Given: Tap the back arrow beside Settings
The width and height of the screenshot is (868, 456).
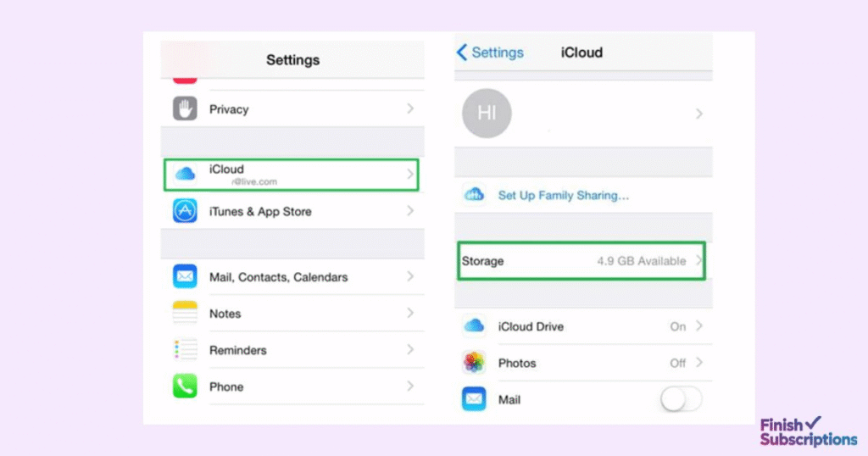Looking at the screenshot, I should pyautogui.click(x=462, y=52).
